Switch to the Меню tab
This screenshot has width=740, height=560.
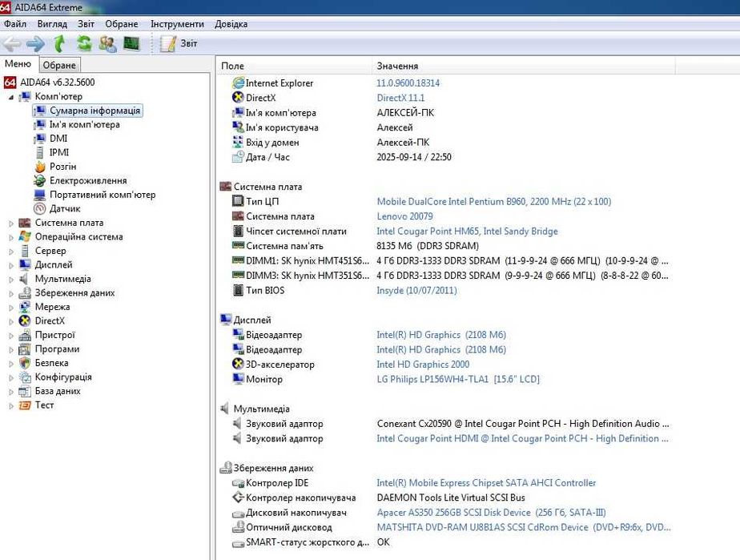coord(18,64)
